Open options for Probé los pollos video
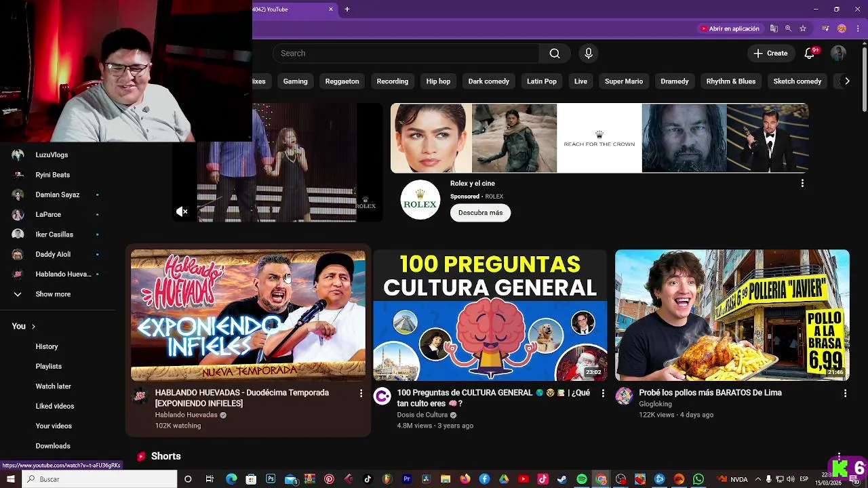 click(845, 393)
